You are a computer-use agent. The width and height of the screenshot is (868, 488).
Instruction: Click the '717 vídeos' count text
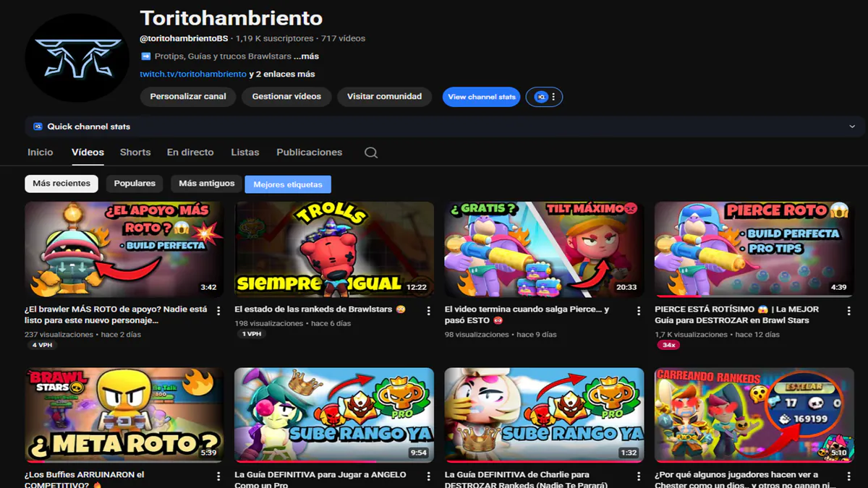(344, 38)
